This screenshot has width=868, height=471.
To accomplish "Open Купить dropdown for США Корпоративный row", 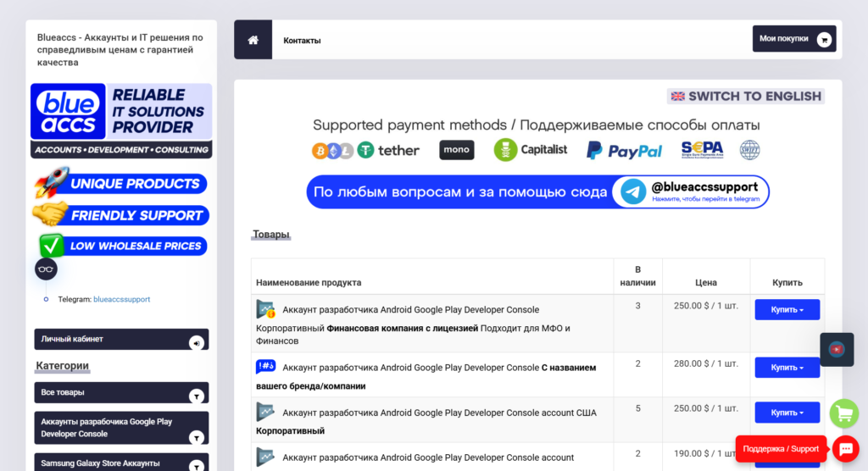I will coord(787,413).
